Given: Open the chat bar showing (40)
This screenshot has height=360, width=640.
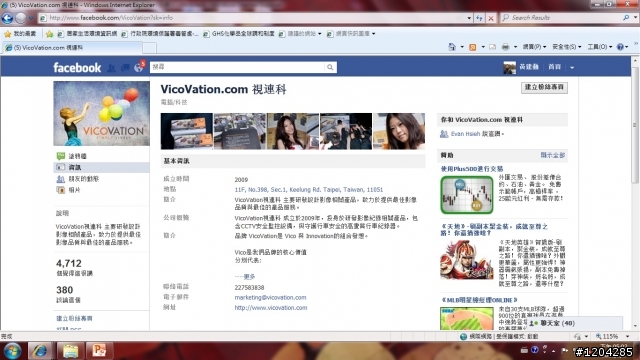Looking at the screenshot, I should coord(575,323).
